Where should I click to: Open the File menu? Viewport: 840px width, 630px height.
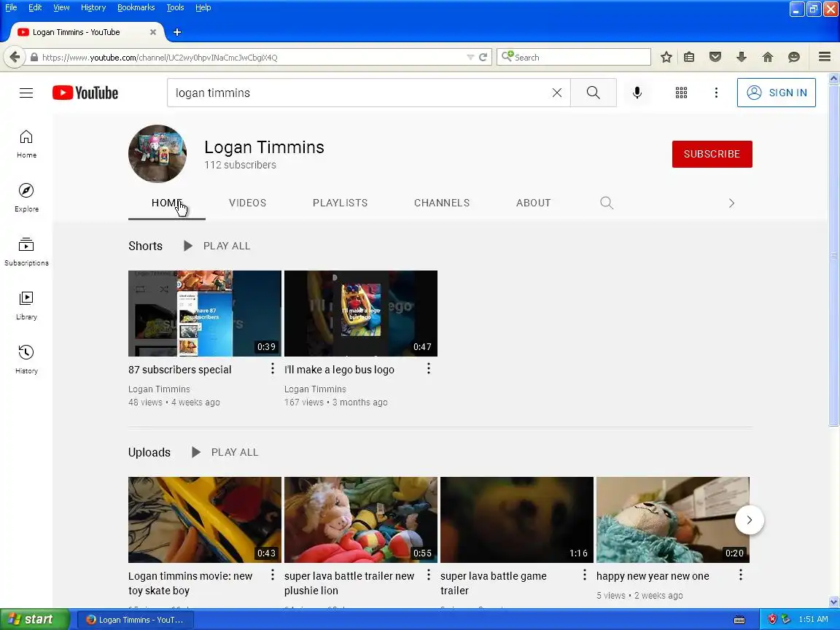tap(11, 7)
